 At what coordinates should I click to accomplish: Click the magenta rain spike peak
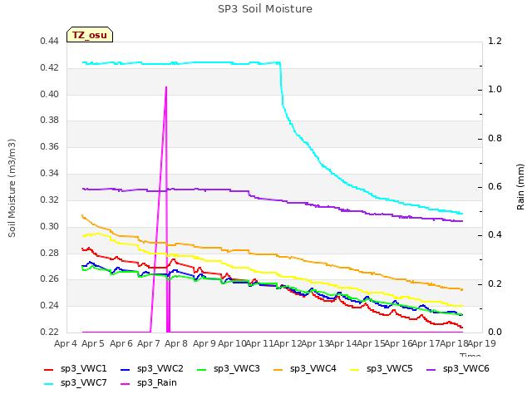[x=166, y=87]
